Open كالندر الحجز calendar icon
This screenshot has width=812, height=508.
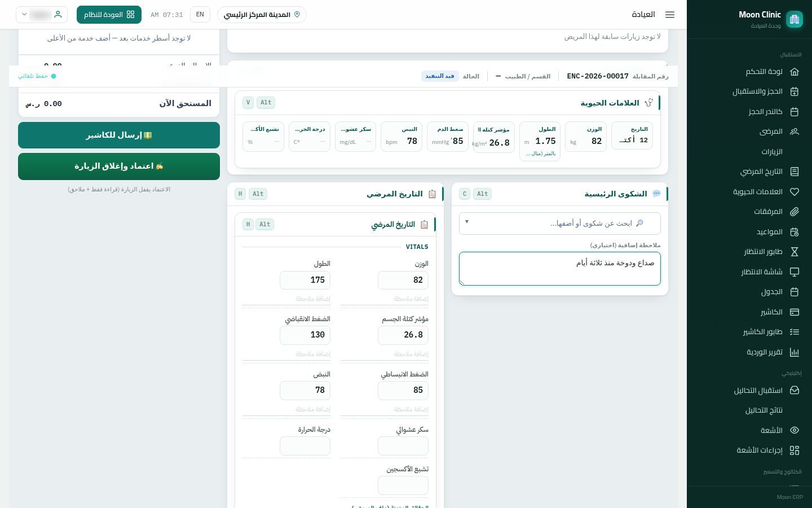click(x=795, y=112)
